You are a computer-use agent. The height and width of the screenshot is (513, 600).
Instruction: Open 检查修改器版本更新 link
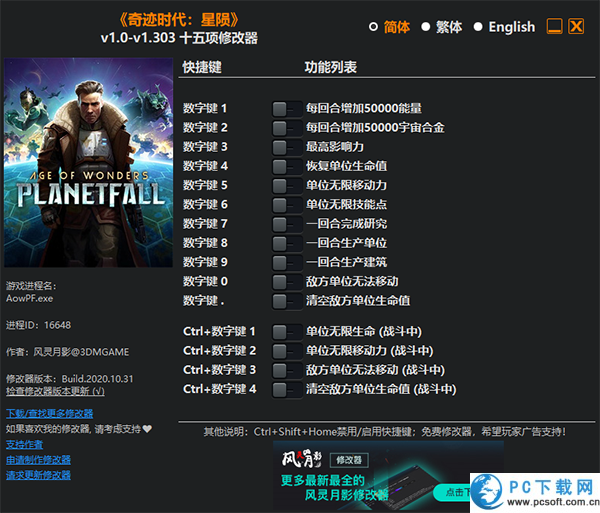tap(55, 391)
